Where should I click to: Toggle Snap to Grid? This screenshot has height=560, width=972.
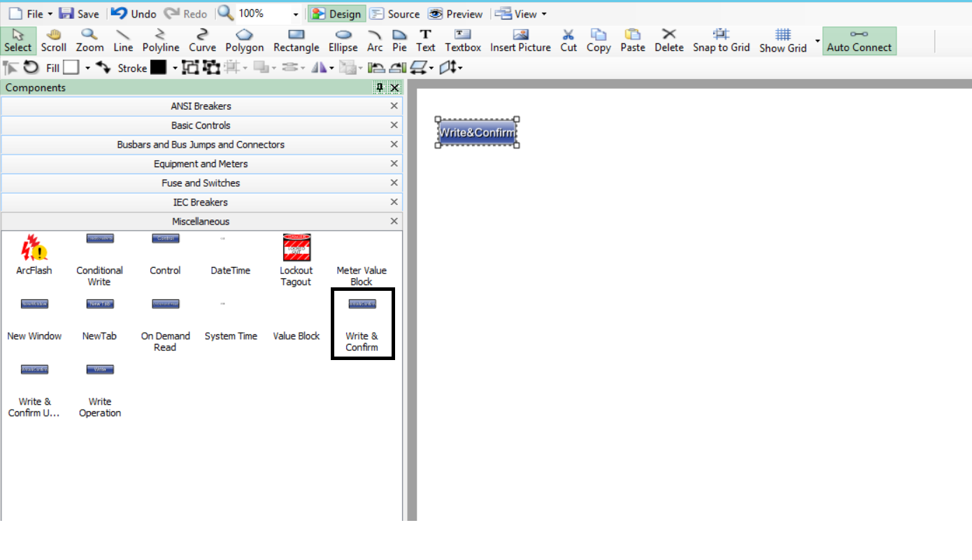click(x=721, y=41)
